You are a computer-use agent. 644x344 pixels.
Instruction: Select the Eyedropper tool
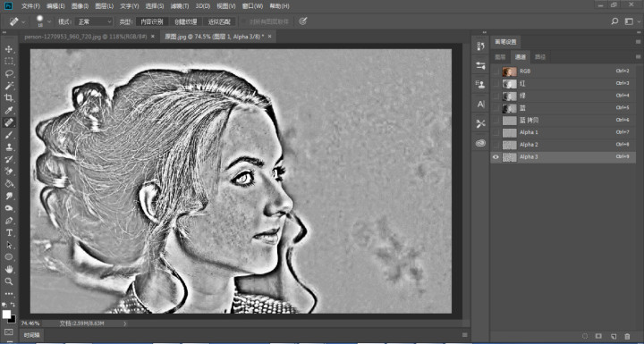pyautogui.click(x=9, y=110)
